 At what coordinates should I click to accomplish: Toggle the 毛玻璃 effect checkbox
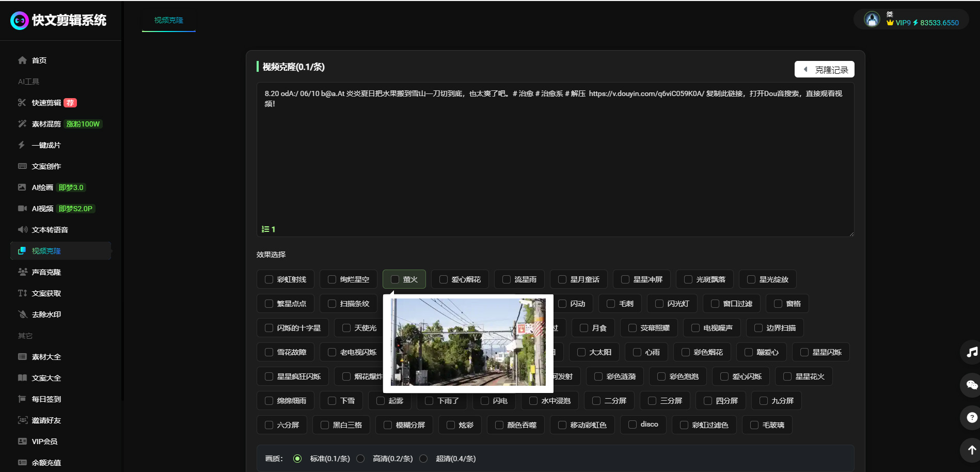click(754, 425)
